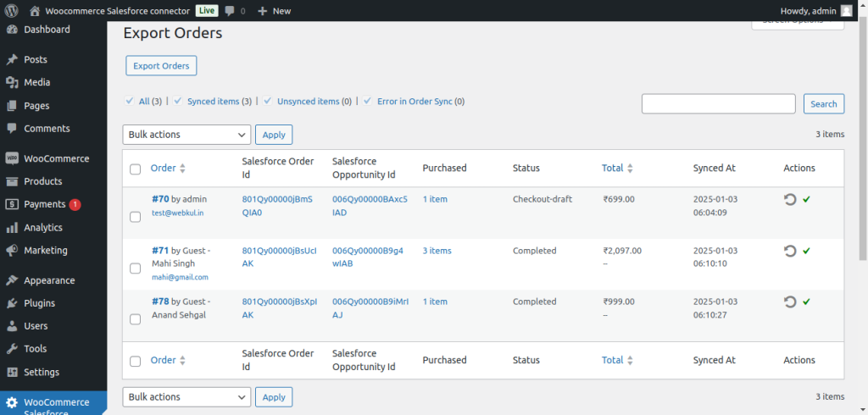868x415 pixels.
Task: Click the Export Orders button
Action: 161,66
